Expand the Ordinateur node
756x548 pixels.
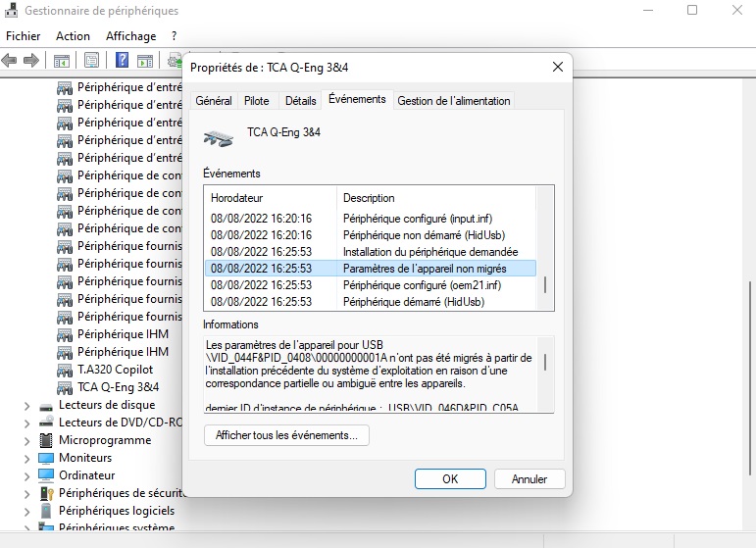click(x=27, y=476)
